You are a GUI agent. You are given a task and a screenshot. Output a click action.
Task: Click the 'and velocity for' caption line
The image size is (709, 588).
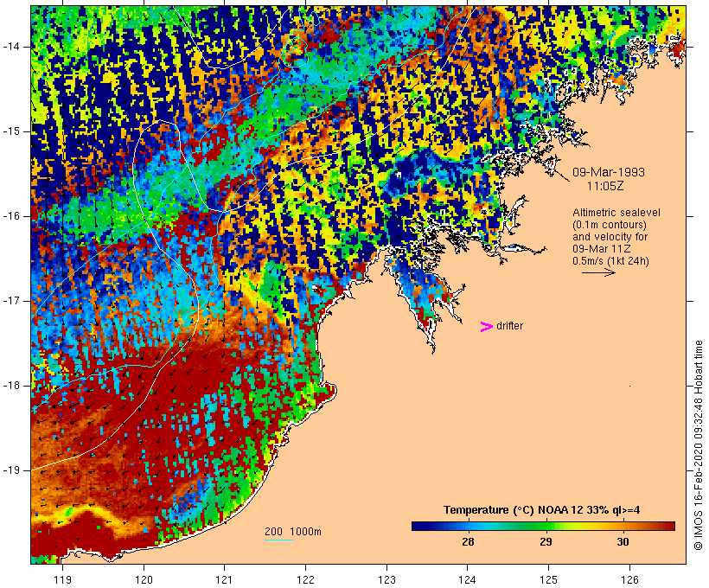pos(610,237)
